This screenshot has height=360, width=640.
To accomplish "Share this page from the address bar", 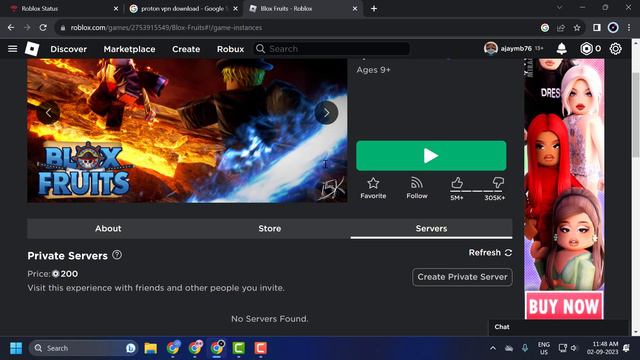I will click(561, 28).
